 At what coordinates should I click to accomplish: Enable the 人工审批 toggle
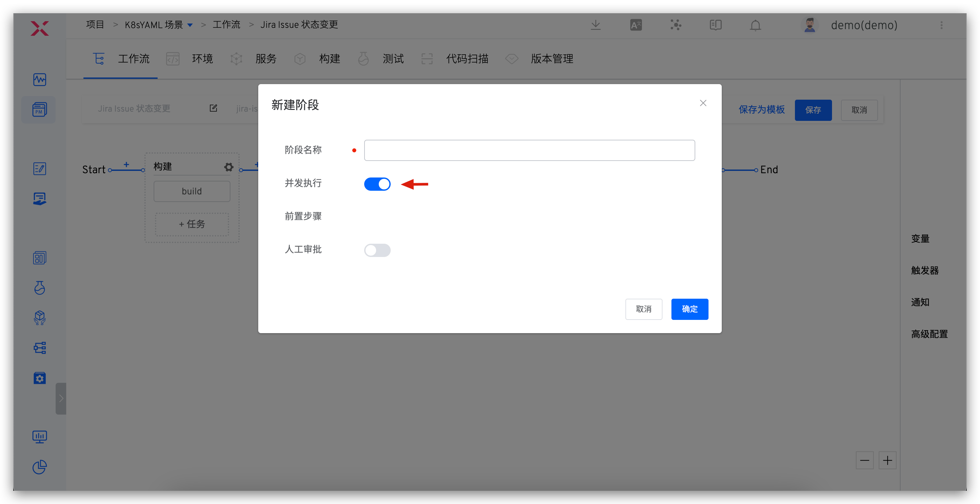[377, 250]
